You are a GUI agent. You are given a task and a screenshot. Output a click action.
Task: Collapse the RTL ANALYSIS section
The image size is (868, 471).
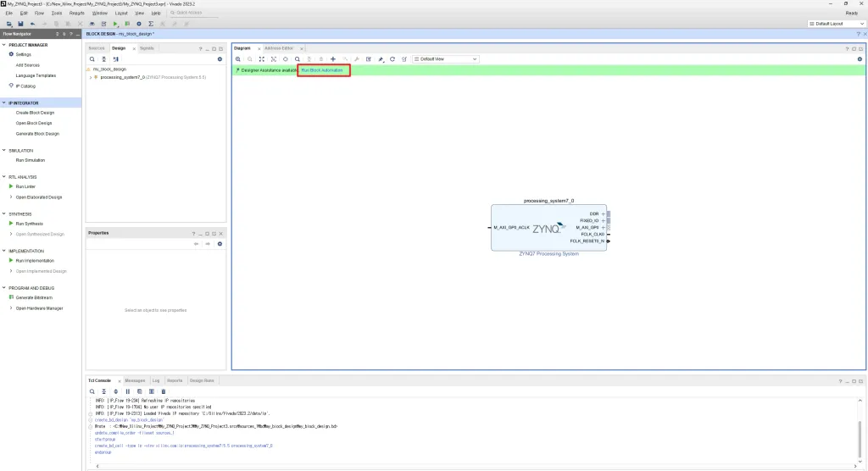(4, 177)
